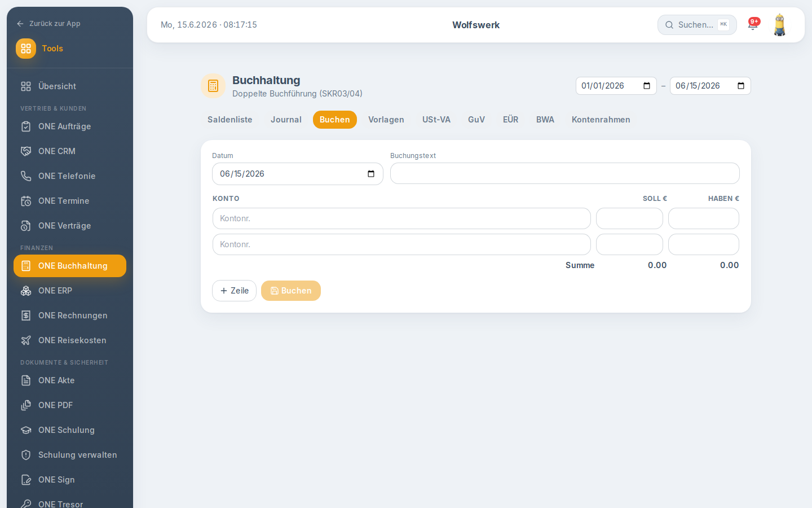Open the minion user avatar
812x508 pixels.
tap(780, 25)
